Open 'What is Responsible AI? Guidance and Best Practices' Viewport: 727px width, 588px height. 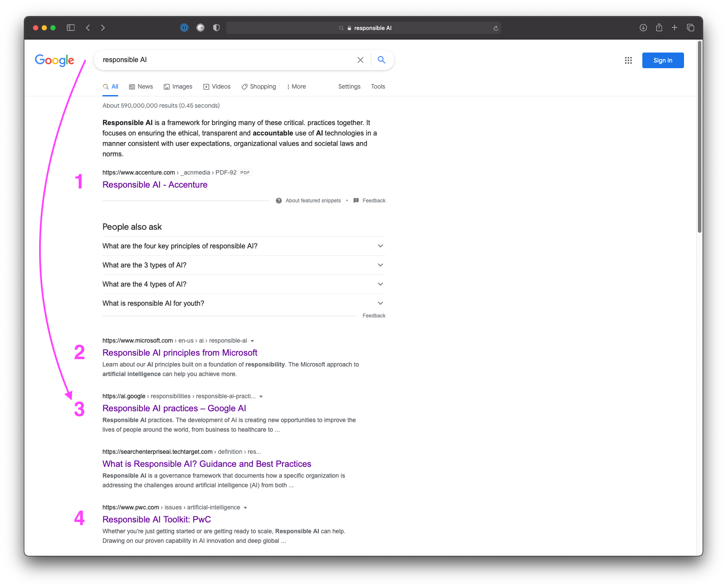coord(207,464)
